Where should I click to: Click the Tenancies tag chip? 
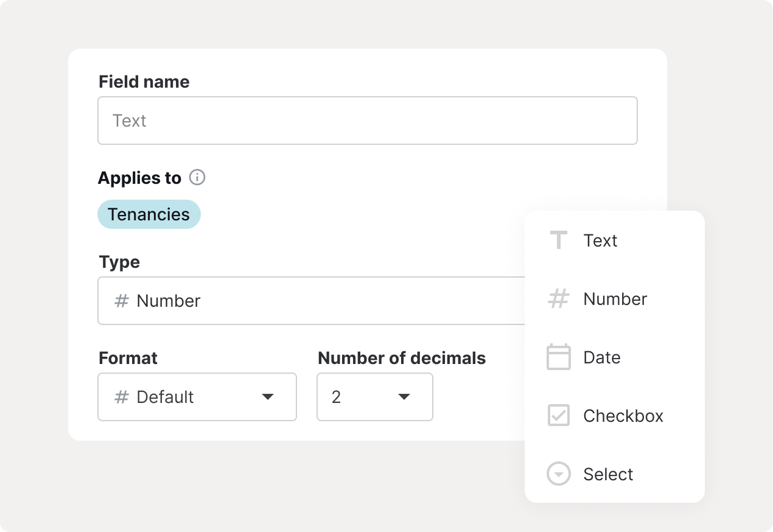click(149, 214)
